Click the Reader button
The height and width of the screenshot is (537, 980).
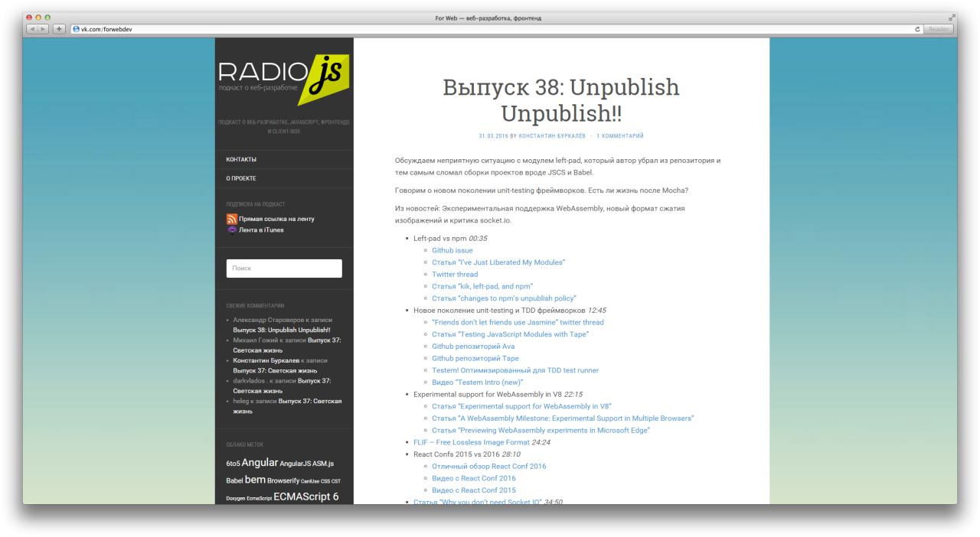coord(938,29)
